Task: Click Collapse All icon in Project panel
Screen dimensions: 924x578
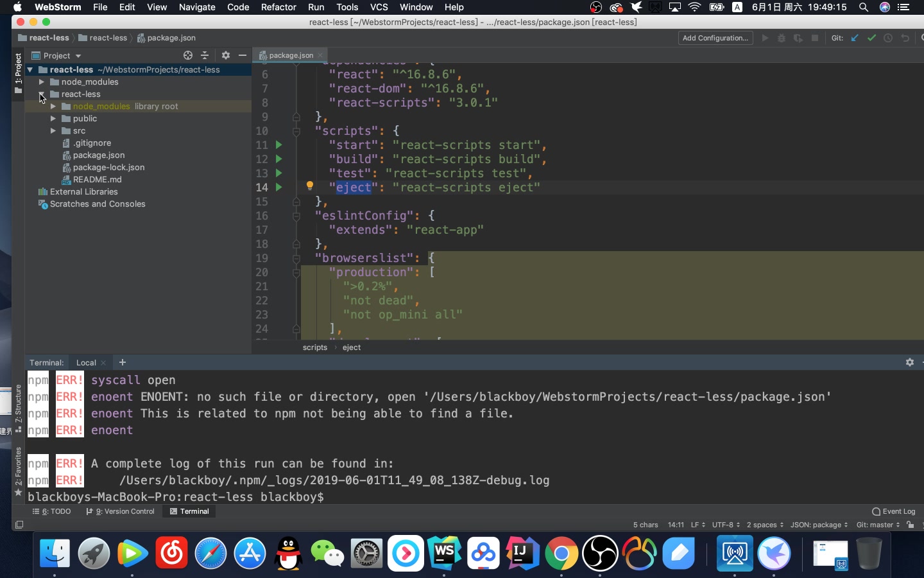Action: (205, 56)
